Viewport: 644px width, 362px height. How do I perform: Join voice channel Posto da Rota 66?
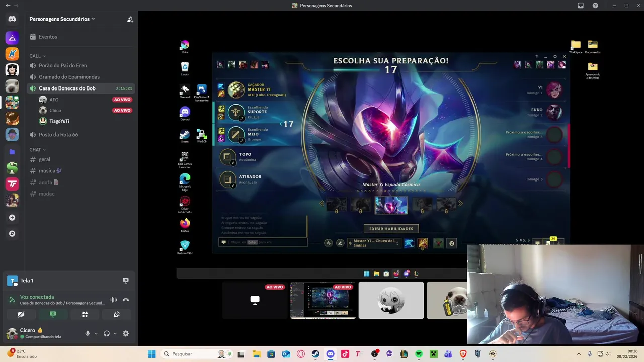coord(80,135)
